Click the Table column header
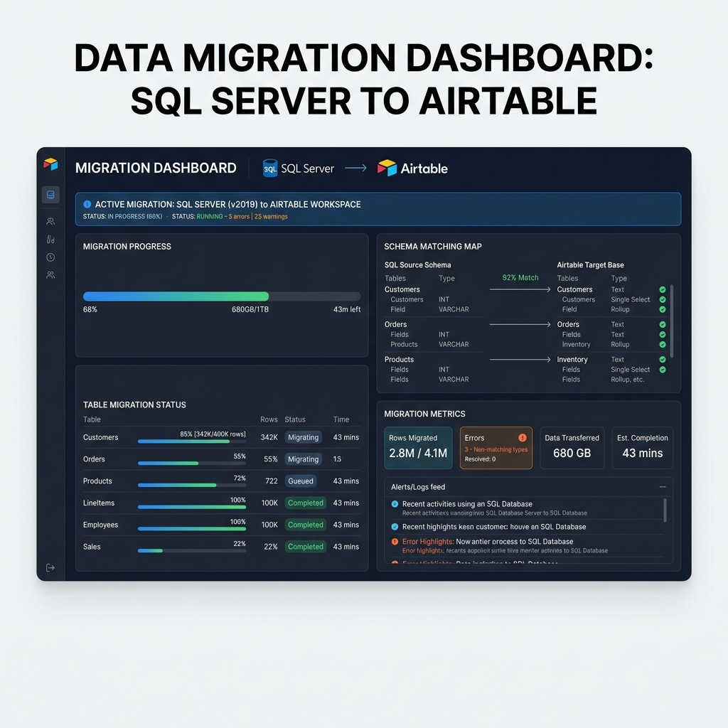Screen dimensions: 728x728 pos(92,419)
